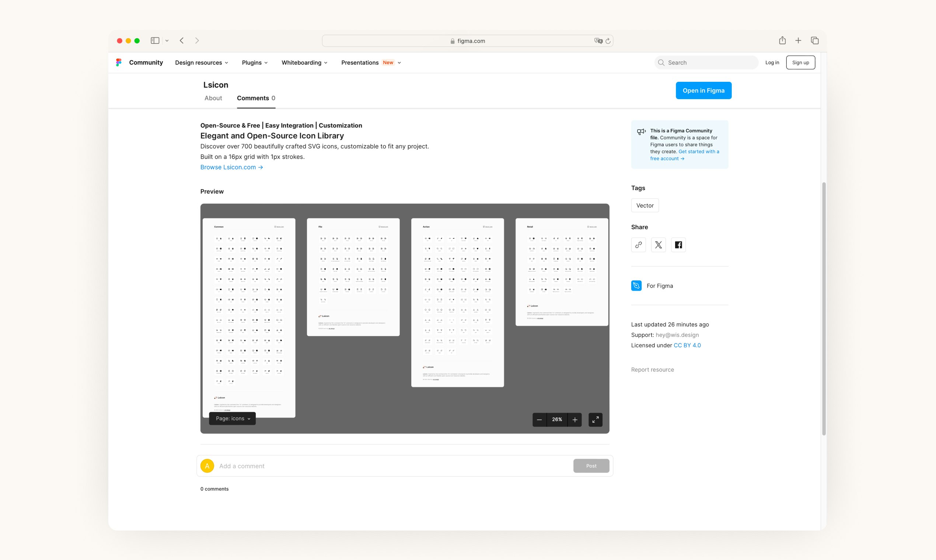The width and height of the screenshot is (936, 560).
Task: Open the Presentations dropdown
Action: (371, 63)
